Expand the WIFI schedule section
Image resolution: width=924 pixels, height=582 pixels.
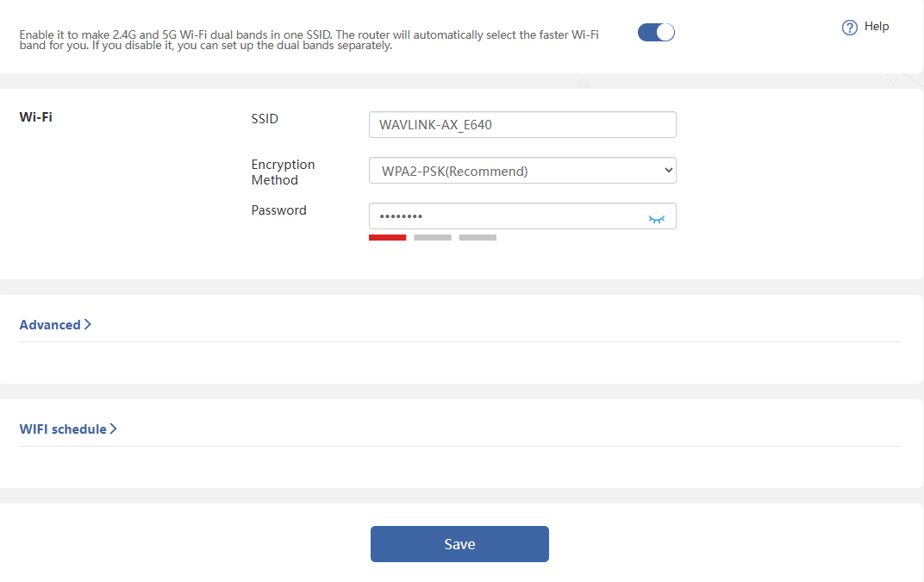(x=63, y=429)
